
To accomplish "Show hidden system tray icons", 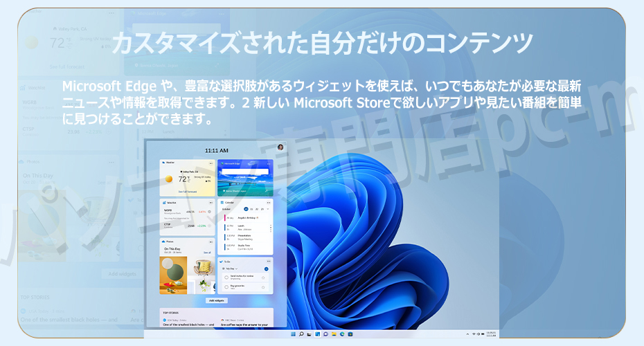I will (x=468, y=334).
